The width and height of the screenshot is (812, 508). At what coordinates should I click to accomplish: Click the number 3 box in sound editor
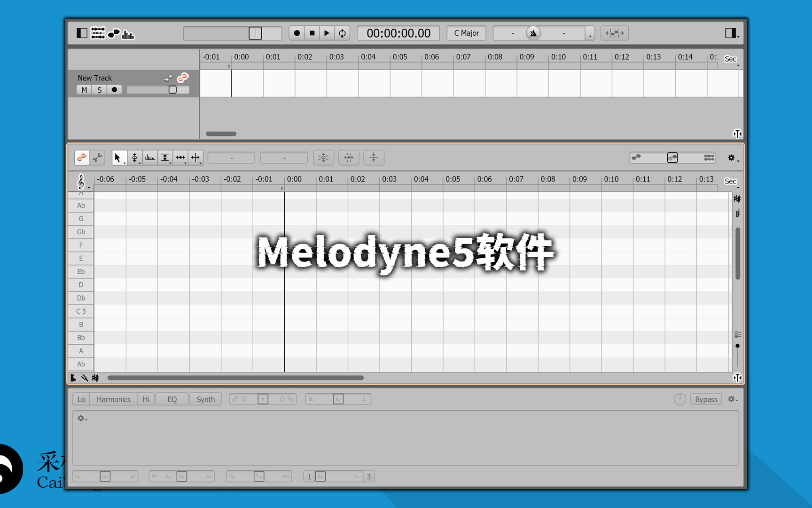point(369,476)
